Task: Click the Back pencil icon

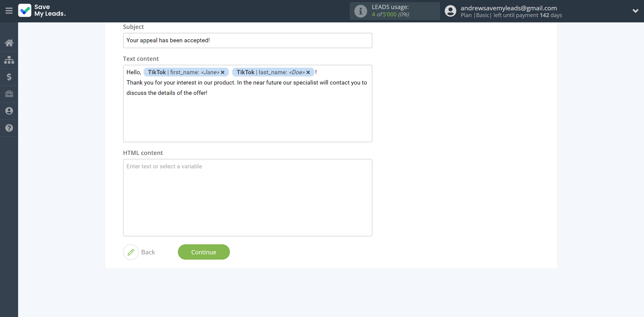Action: point(131,252)
